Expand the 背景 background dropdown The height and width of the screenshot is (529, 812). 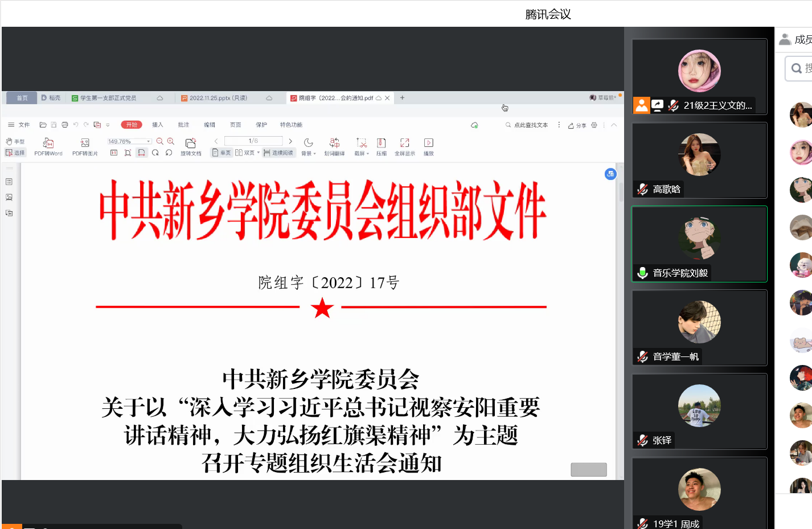pos(314,154)
